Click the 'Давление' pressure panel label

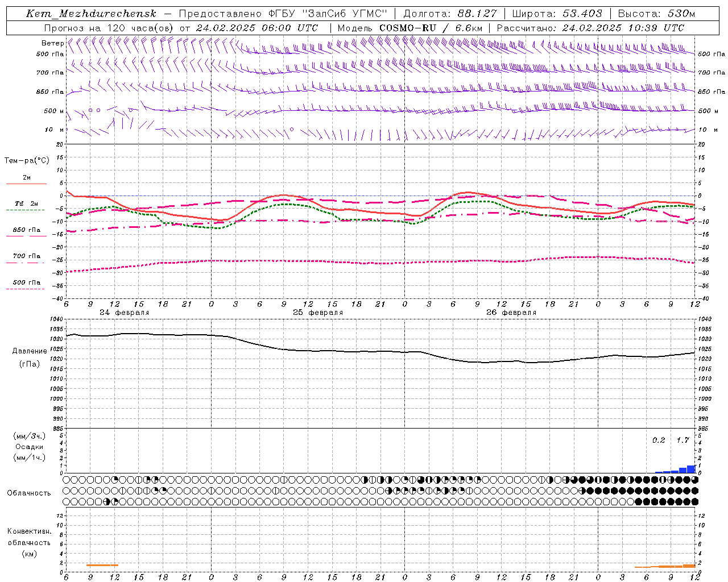(x=30, y=351)
